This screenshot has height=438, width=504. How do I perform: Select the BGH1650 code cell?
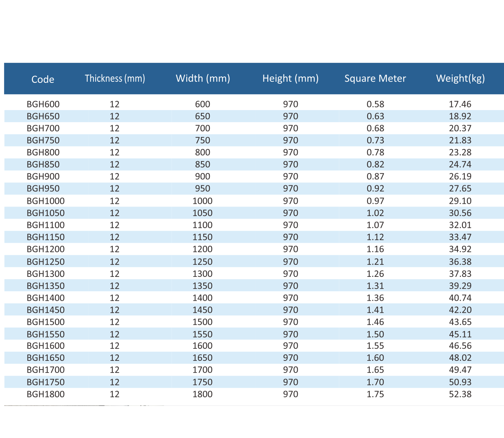[x=45, y=358]
